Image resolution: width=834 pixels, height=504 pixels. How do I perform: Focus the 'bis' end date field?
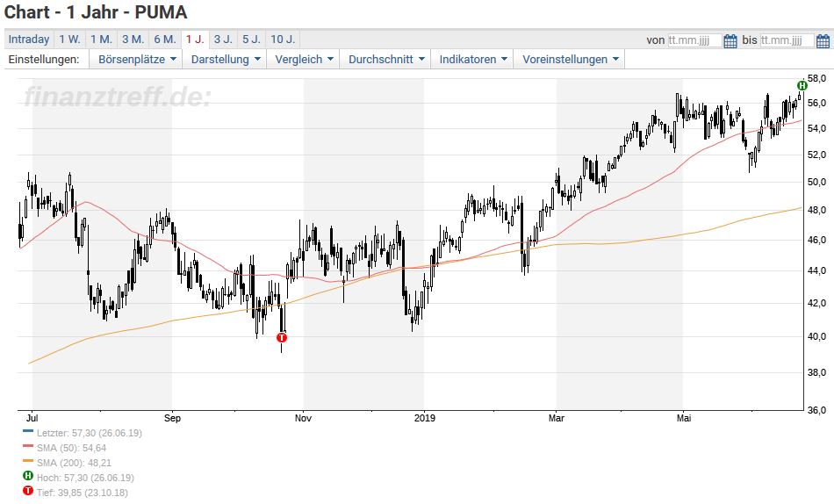[x=787, y=40]
